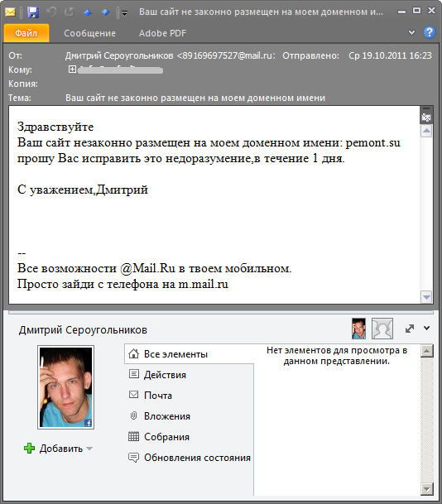Click the m.mail.ru text in signature

click(203, 284)
